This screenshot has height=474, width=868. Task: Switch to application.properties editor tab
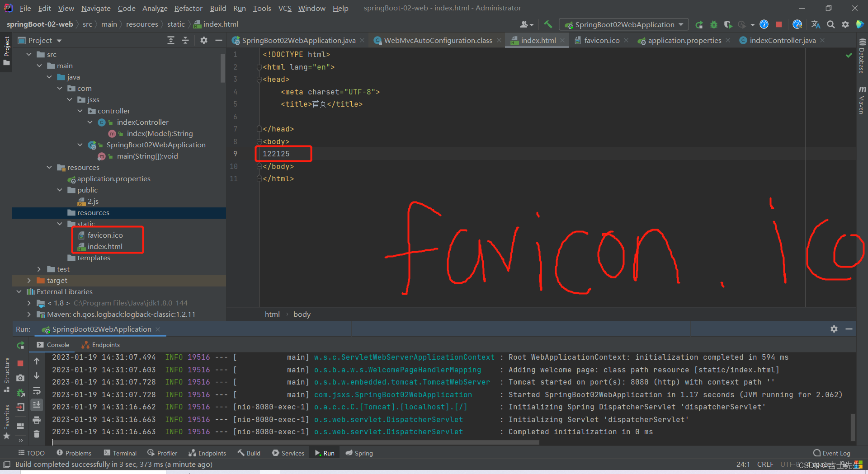click(x=684, y=40)
